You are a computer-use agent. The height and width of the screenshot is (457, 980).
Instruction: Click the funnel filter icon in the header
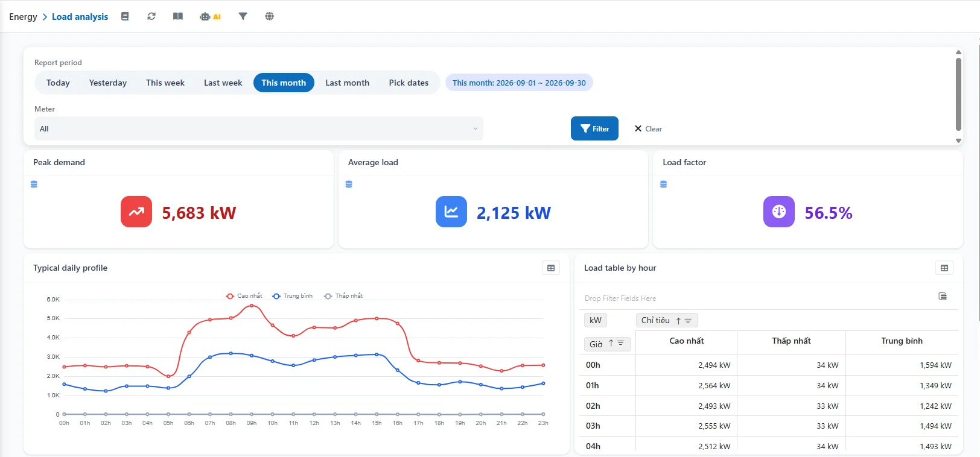(243, 16)
